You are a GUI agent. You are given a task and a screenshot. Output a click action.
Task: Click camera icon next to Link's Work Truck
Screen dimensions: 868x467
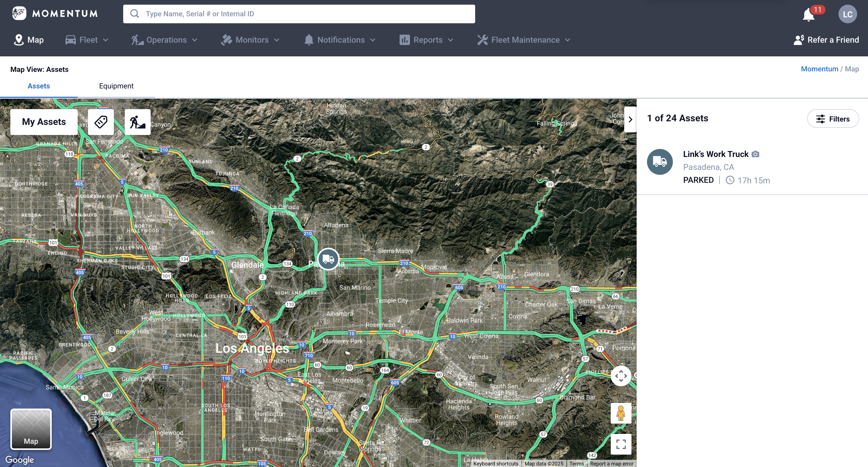[755, 154]
